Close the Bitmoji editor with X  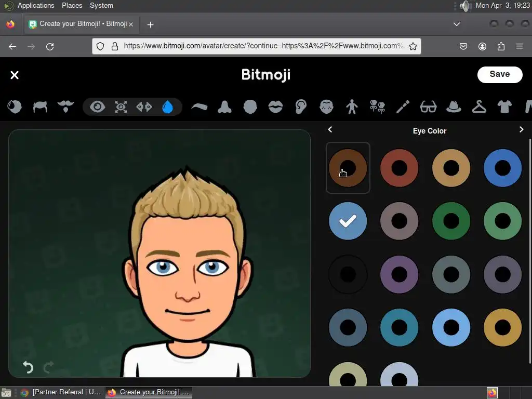[x=15, y=75]
